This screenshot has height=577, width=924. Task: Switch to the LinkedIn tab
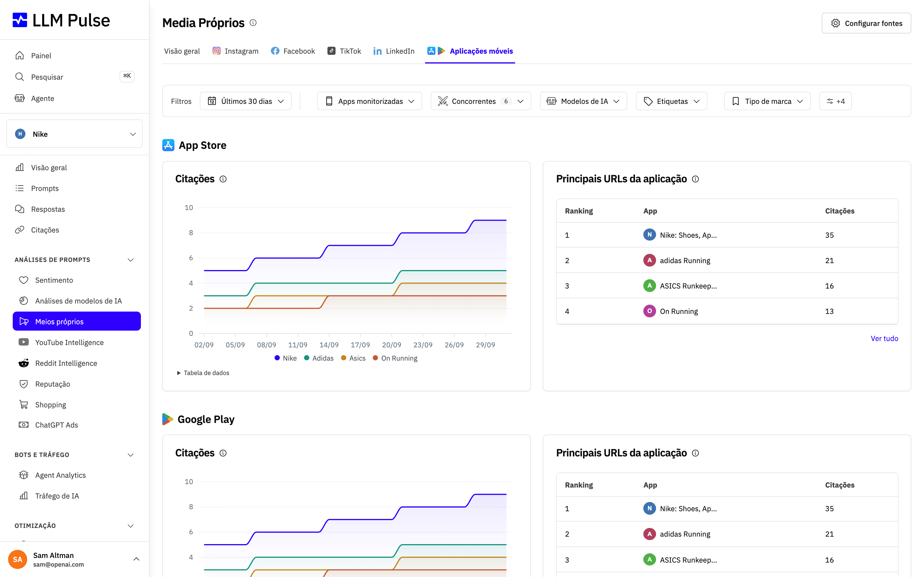(x=394, y=51)
